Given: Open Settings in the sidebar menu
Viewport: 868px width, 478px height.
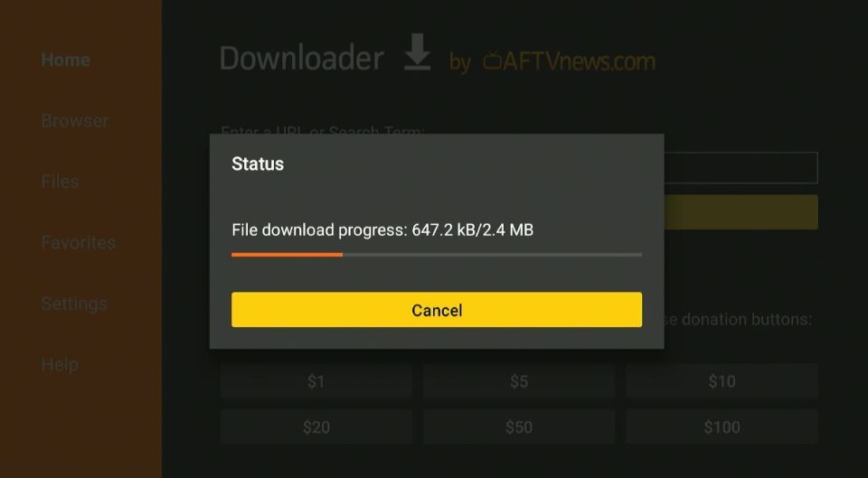Looking at the screenshot, I should (74, 304).
